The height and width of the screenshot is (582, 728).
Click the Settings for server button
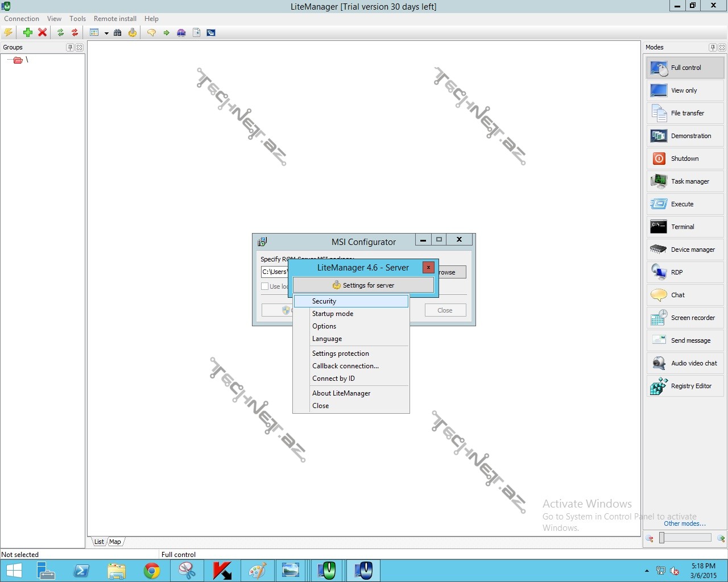pos(363,285)
